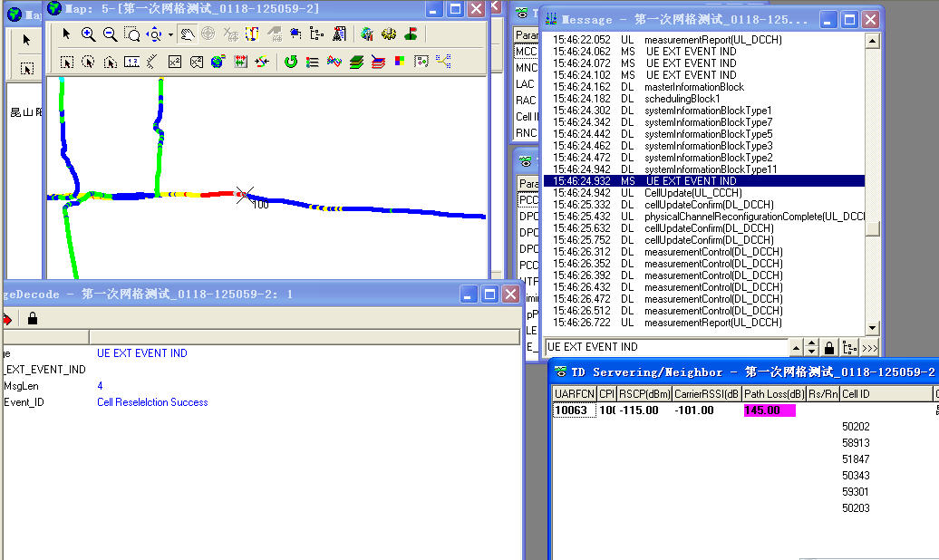Click the four-color squares icon
This screenshot has height=560, width=939.
coord(400,61)
